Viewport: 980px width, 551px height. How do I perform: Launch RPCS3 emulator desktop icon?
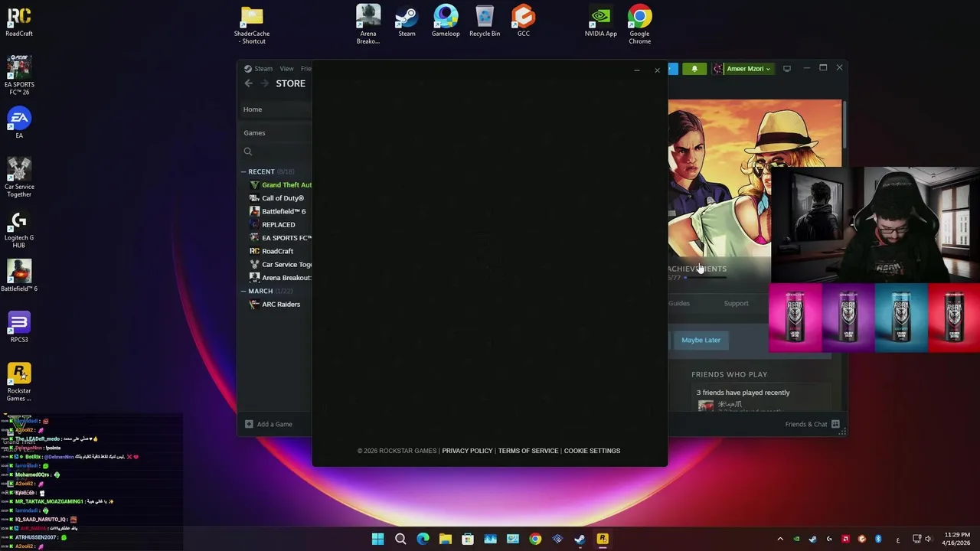point(19,327)
